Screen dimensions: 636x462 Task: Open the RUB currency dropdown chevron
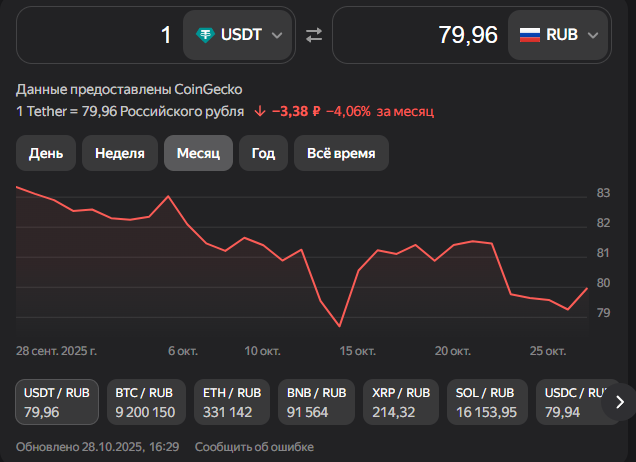[593, 35]
